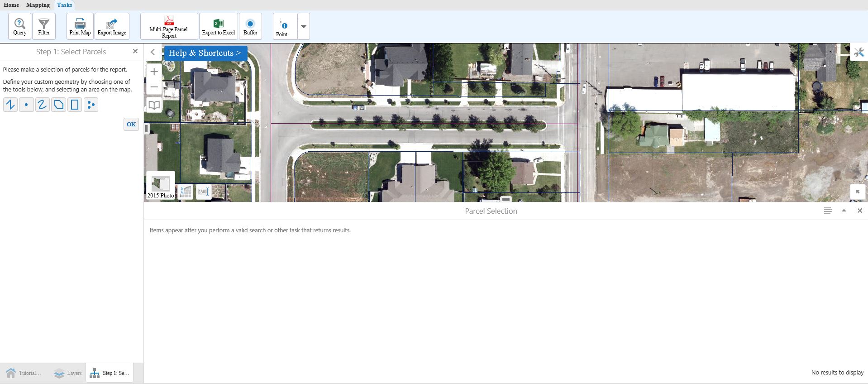Open the Query tool

pos(19,26)
